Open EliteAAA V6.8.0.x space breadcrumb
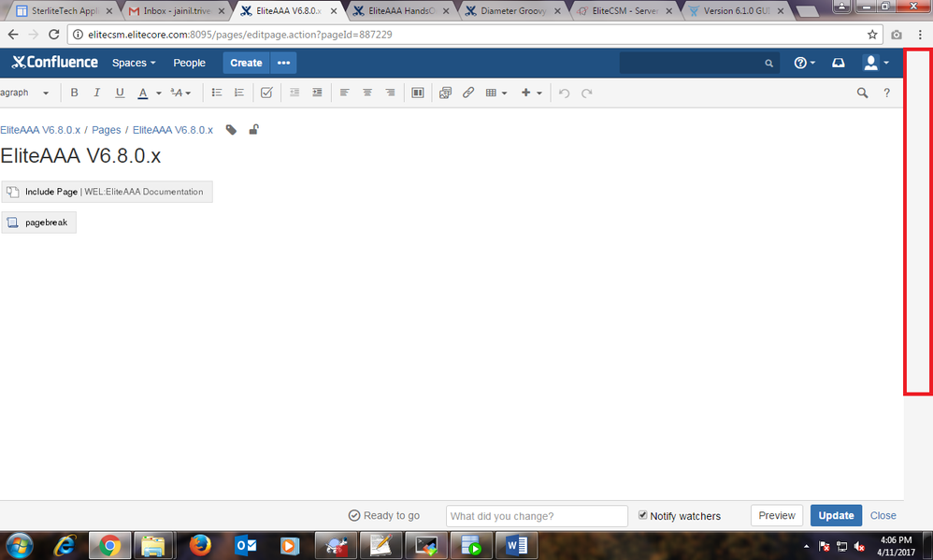 click(40, 130)
